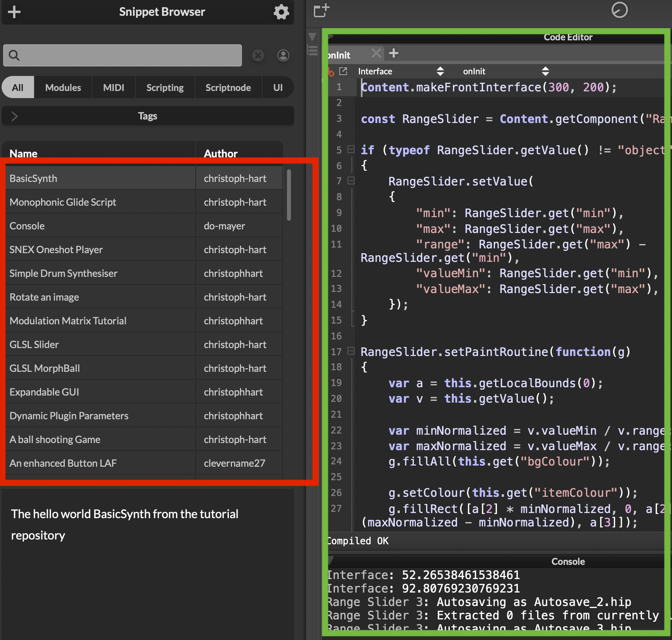The image size is (672, 640).
Task: Select the Modulation Matrix Tutorial snippet
Action: pos(144,321)
